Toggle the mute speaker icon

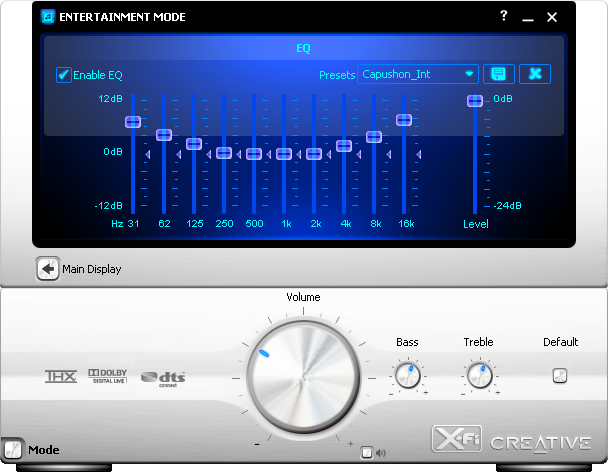pyautogui.click(x=381, y=453)
